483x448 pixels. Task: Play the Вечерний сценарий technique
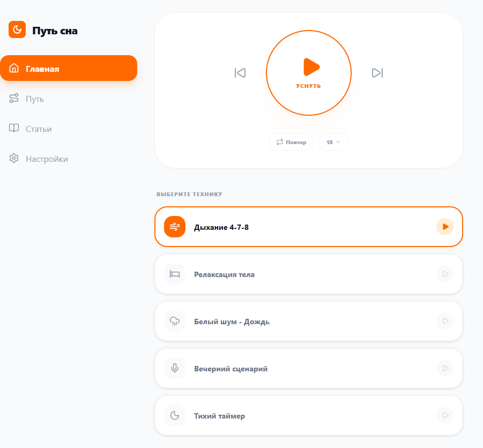444,368
